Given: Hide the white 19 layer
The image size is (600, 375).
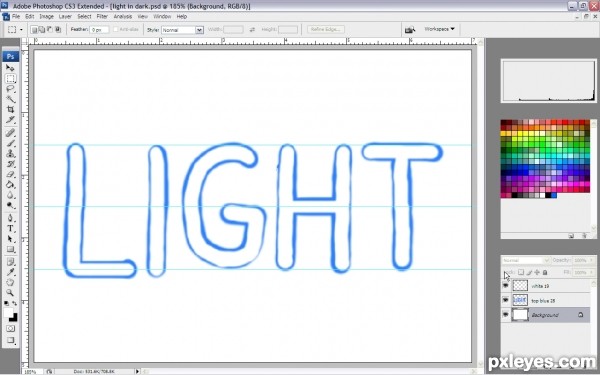Looking at the screenshot, I should (505, 285).
